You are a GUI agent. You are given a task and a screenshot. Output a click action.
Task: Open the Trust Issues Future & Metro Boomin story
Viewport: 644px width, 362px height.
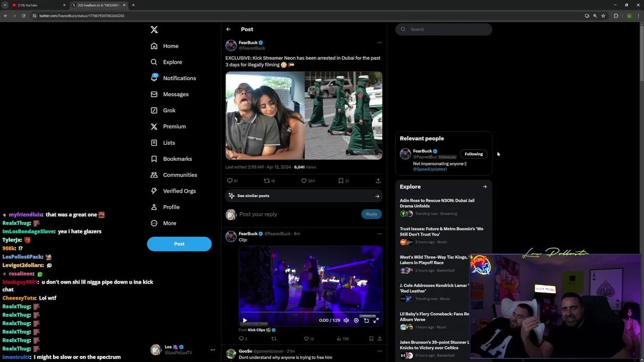click(x=442, y=231)
